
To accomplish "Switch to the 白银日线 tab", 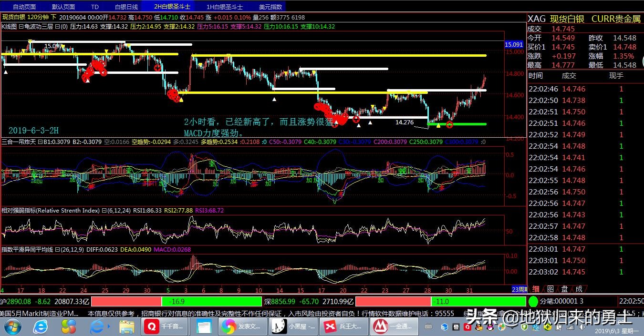I will [126, 7].
